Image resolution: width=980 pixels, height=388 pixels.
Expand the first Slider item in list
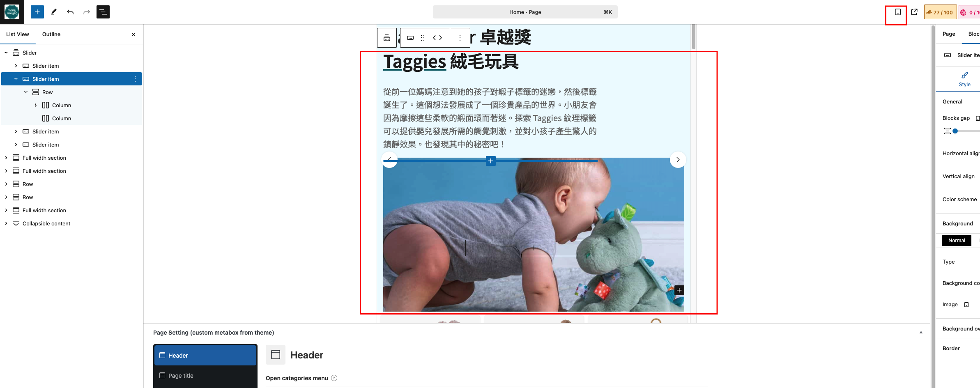16,66
